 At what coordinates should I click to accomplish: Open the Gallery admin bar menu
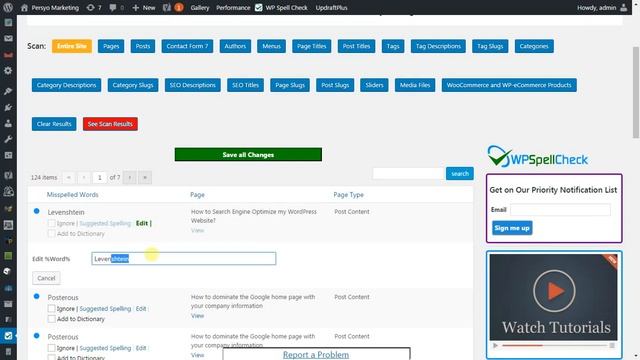[x=200, y=7]
